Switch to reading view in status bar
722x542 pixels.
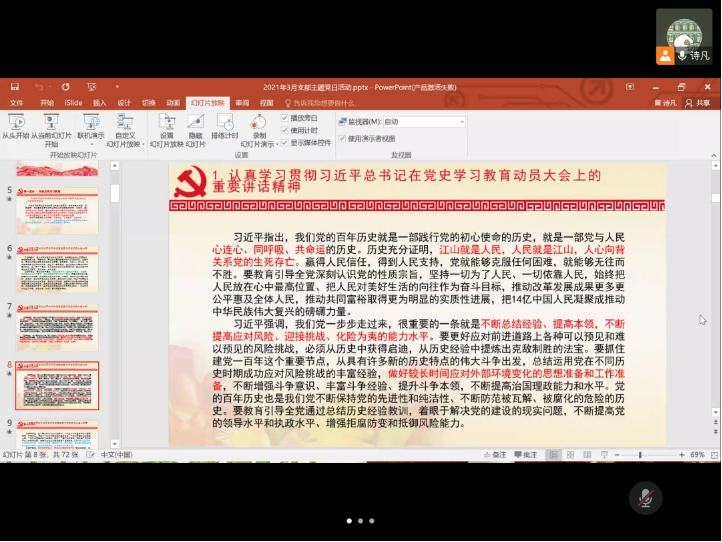[x=589, y=455]
